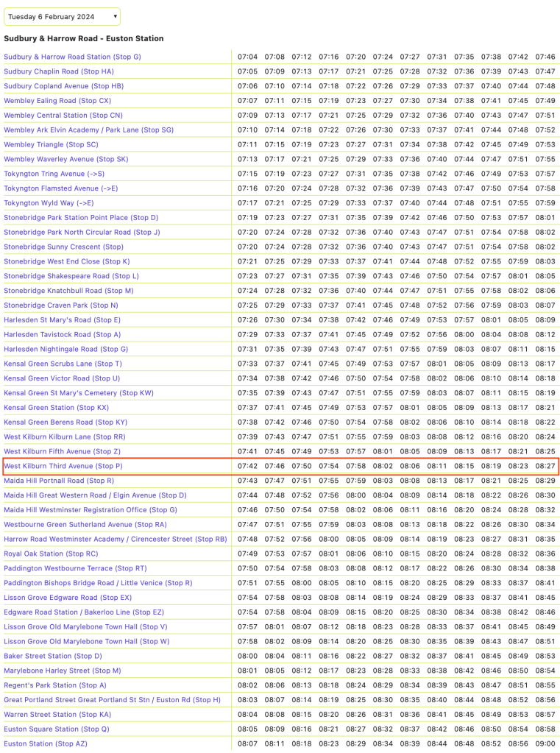Click the Sudbury & Harrow Road - Euston Station heading
560x753 pixels.
(84, 38)
